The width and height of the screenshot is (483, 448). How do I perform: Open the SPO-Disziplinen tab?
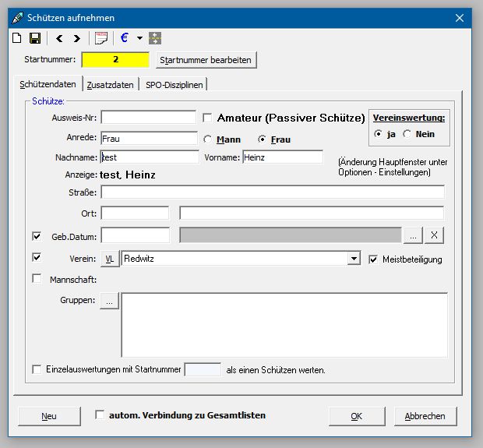[x=175, y=85]
